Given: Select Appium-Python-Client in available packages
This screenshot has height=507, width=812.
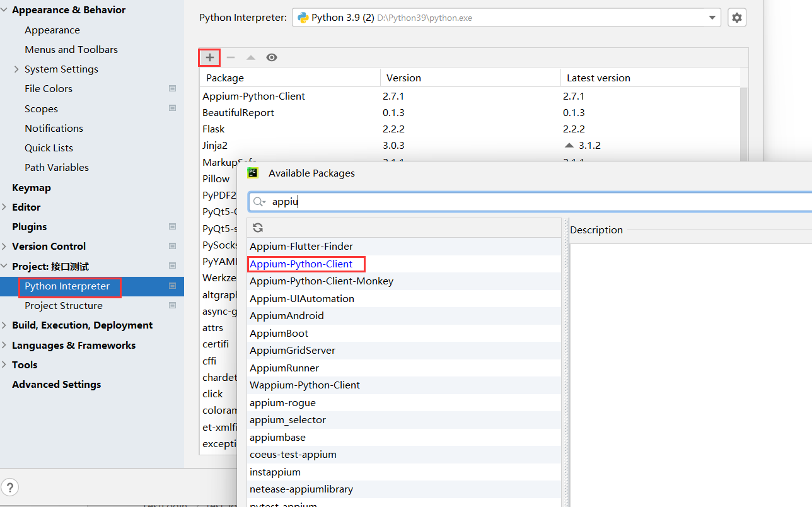Looking at the screenshot, I should pos(403,264).
